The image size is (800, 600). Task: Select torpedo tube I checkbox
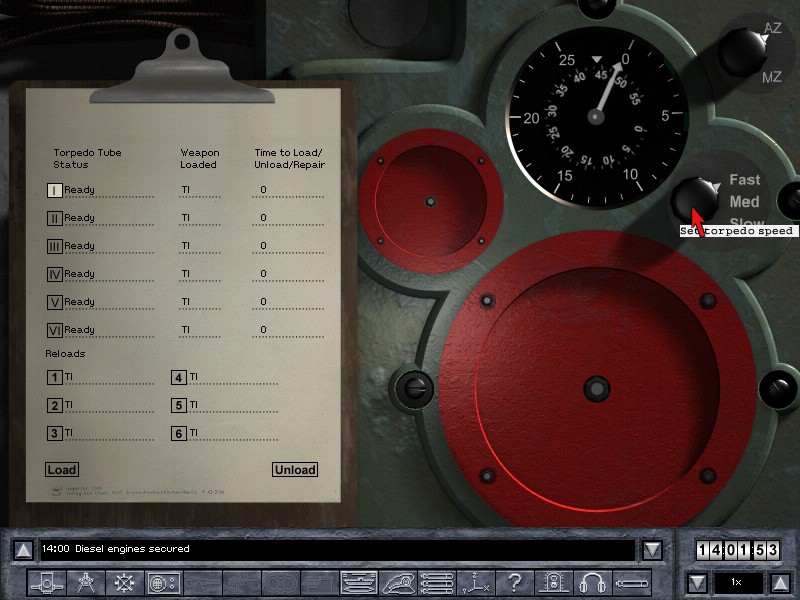click(x=55, y=190)
